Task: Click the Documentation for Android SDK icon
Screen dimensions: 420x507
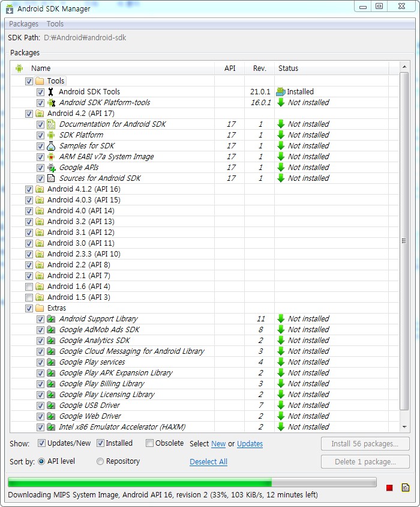Action: [51, 124]
